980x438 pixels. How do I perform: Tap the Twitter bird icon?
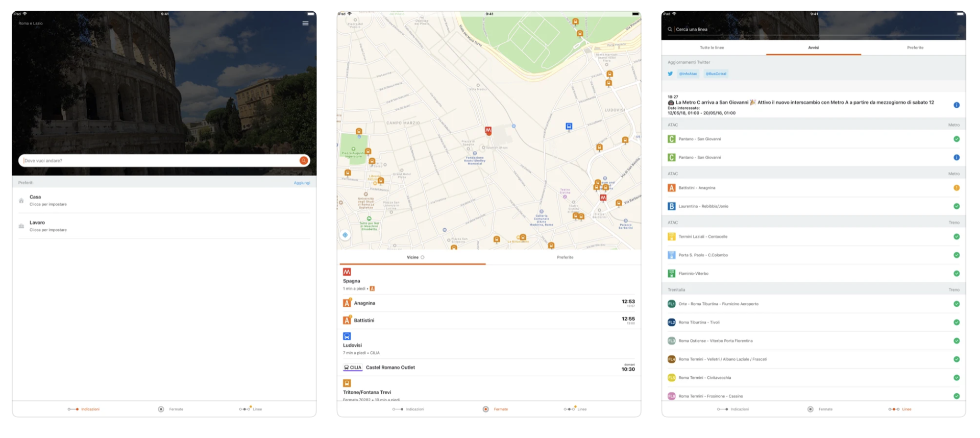[x=670, y=74]
